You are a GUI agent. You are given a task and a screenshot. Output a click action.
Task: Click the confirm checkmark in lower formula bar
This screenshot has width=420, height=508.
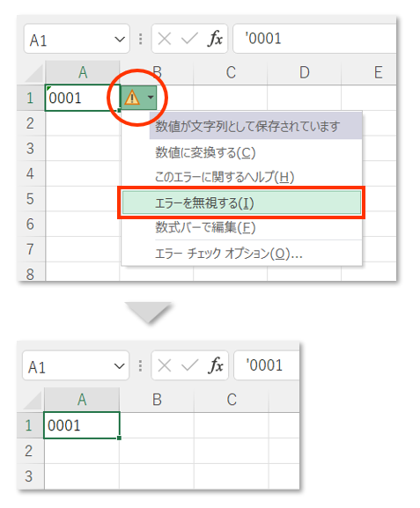pyautogui.click(x=189, y=365)
